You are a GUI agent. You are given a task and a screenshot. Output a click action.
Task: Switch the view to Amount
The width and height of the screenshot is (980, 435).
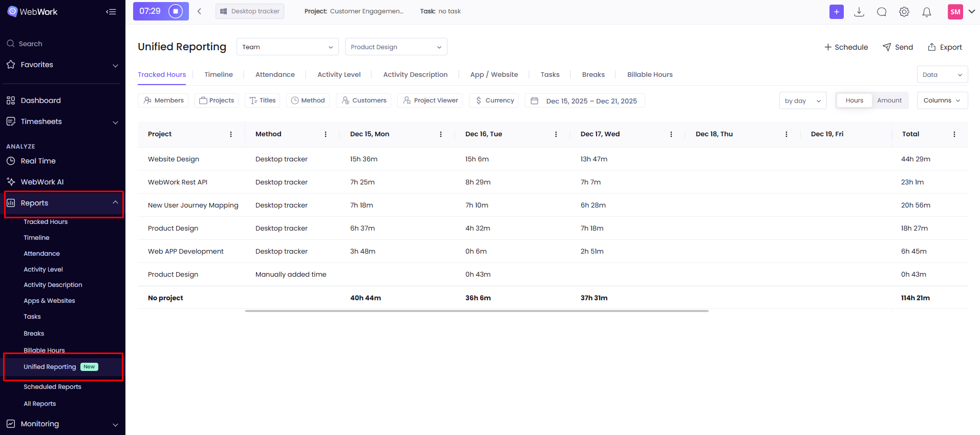(x=889, y=100)
